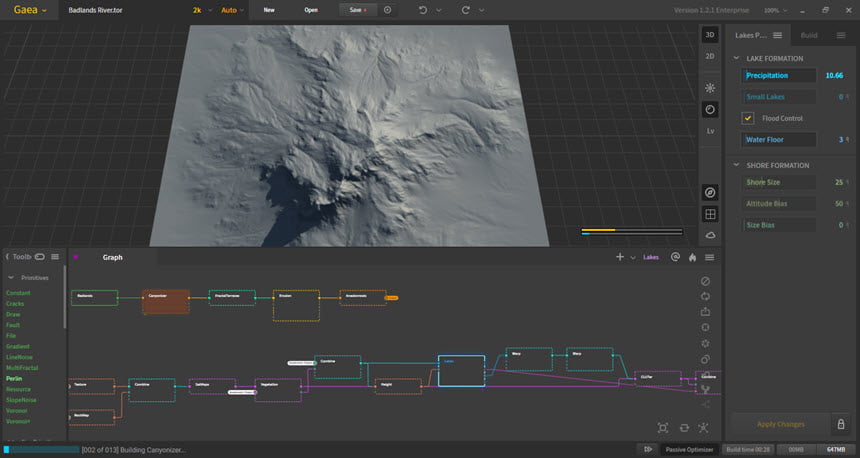Select Perlin from Primitives list
The height and width of the screenshot is (458, 860).
point(14,378)
